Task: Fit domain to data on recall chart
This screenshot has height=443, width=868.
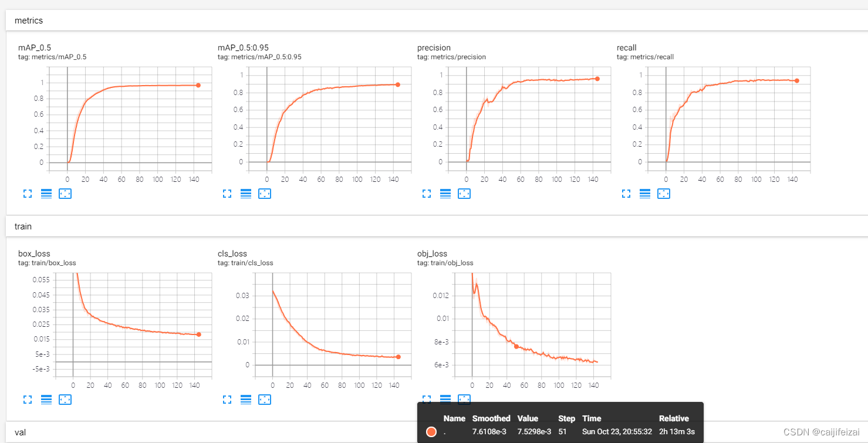Action: pyautogui.click(x=664, y=193)
